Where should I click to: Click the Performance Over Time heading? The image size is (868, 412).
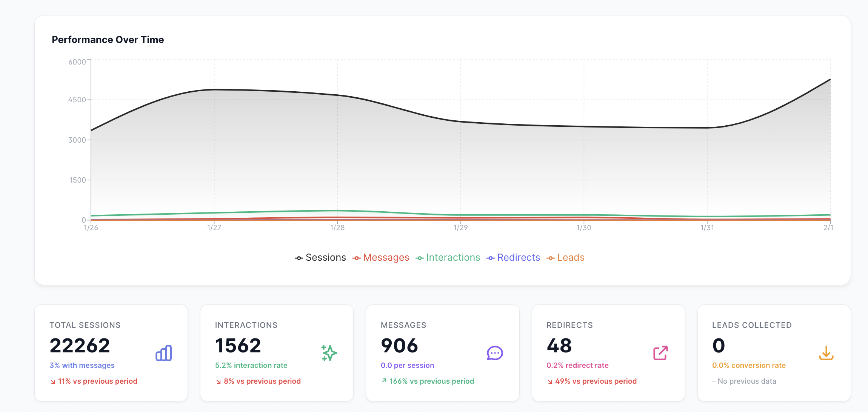[x=108, y=40]
